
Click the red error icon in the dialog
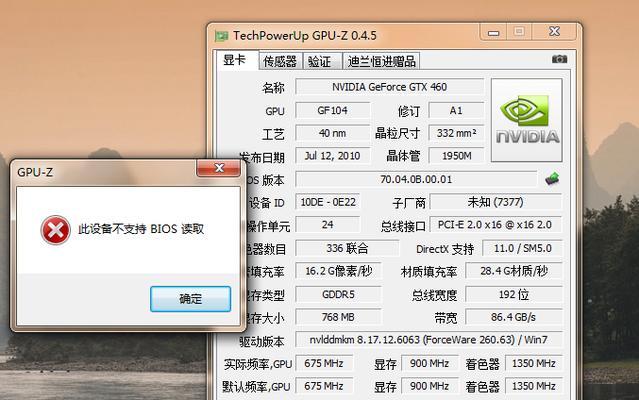(x=55, y=230)
